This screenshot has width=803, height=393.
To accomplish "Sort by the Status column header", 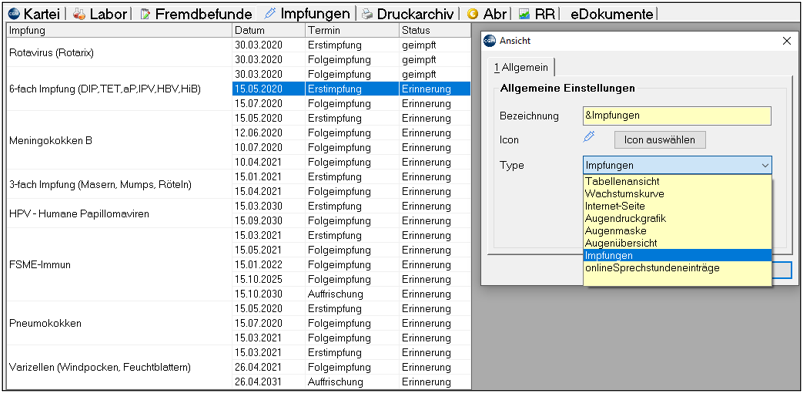I will (434, 30).
